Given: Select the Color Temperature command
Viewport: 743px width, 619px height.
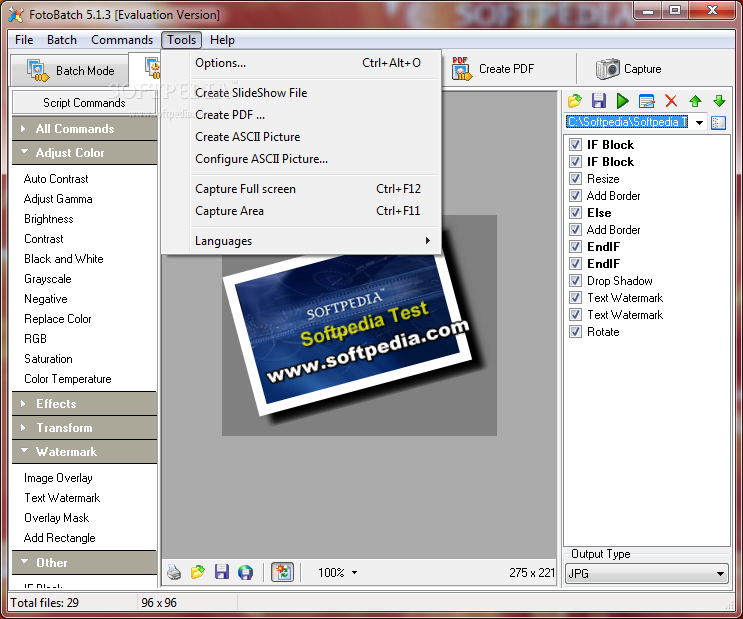Looking at the screenshot, I should click(x=68, y=379).
